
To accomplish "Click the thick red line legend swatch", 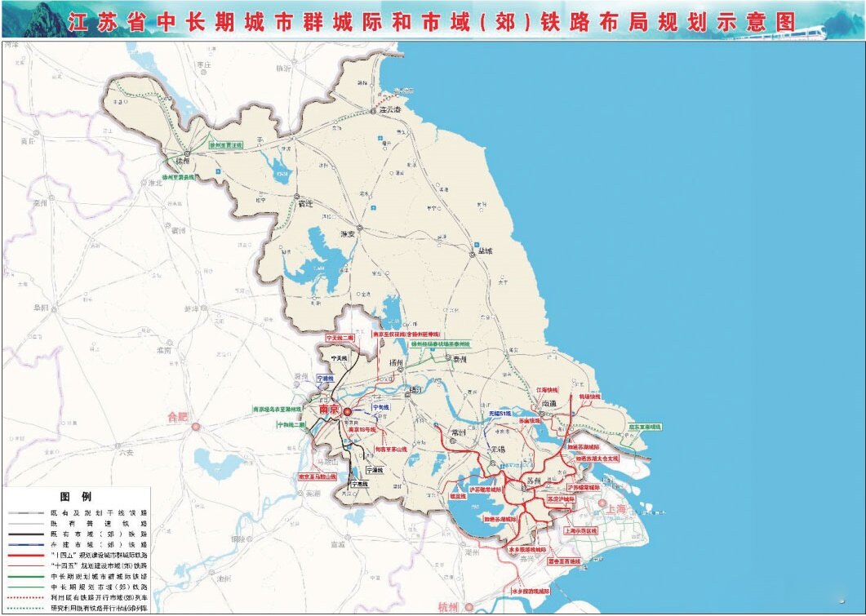I will (26, 555).
